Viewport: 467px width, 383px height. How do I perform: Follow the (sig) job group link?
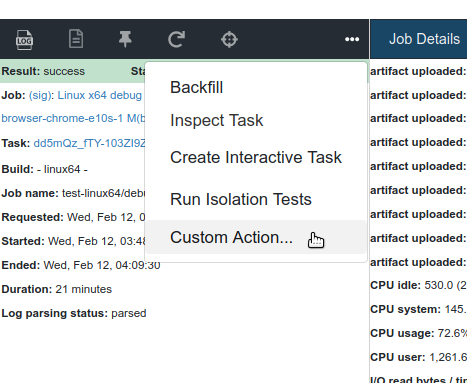tap(41, 96)
